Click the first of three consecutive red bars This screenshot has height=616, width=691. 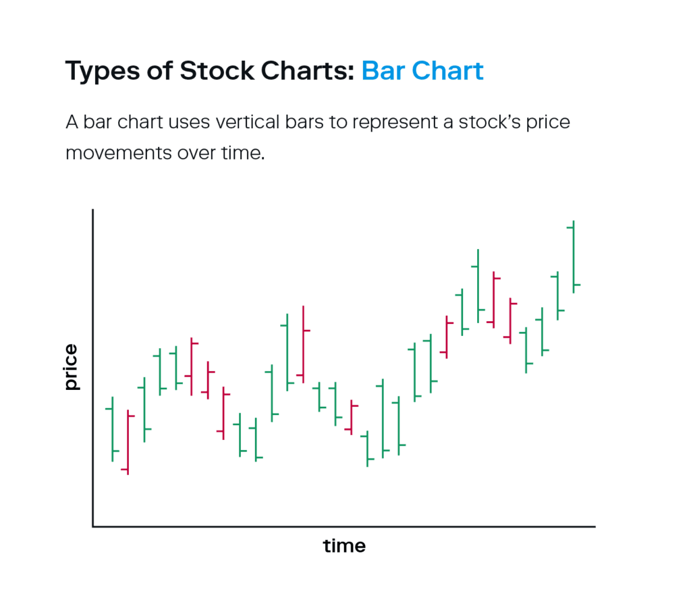[192, 366]
